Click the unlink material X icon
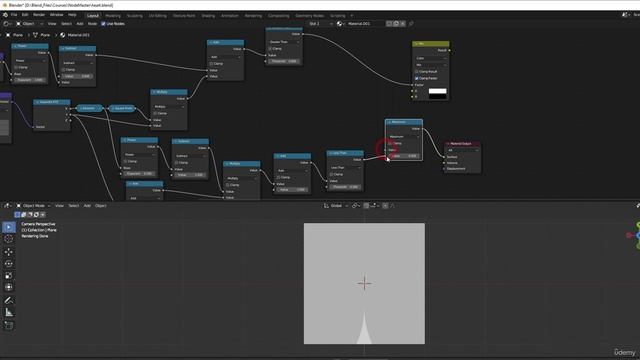The image size is (640, 360). (402, 24)
